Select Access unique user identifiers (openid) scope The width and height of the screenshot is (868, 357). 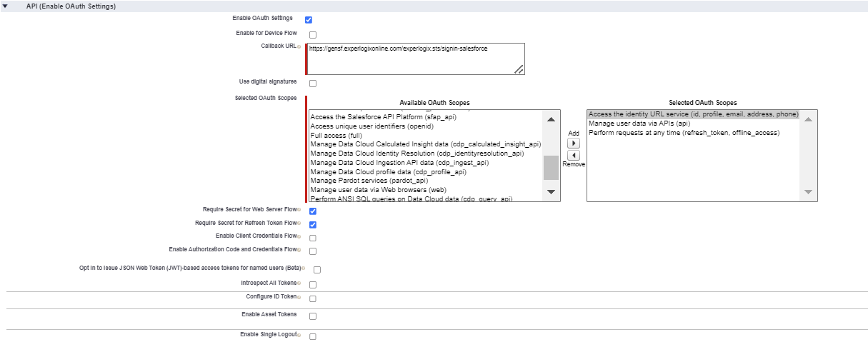tap(426, 126)
